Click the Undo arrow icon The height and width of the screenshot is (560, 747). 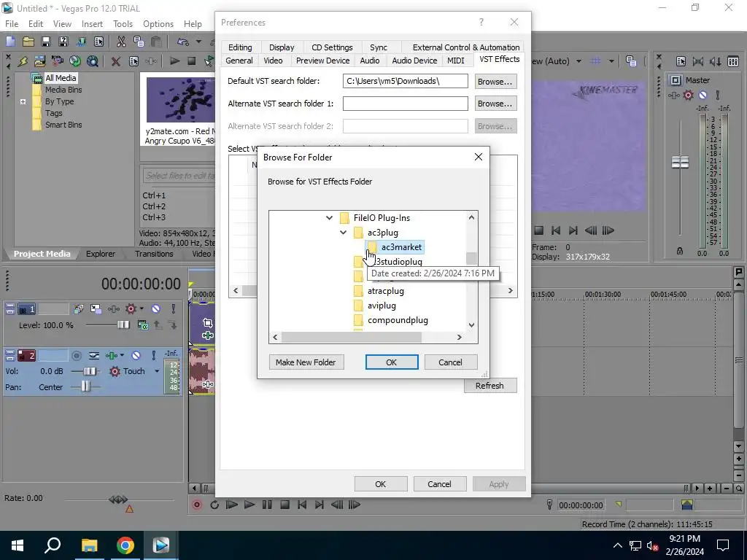(x=182, y=42)
